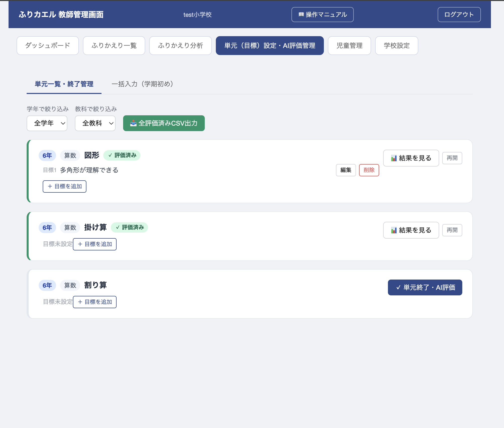Open the ダッシュボード navigation tab
The width and height of the screenshot is (504, 428).
pos(48,45)
